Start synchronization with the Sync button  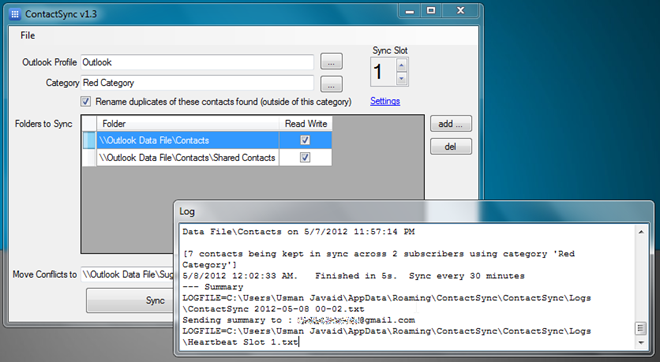130,301
